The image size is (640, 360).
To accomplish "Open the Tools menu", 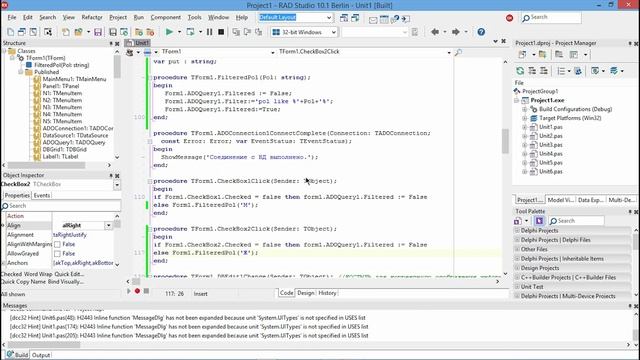I will (x=194, y=18).
